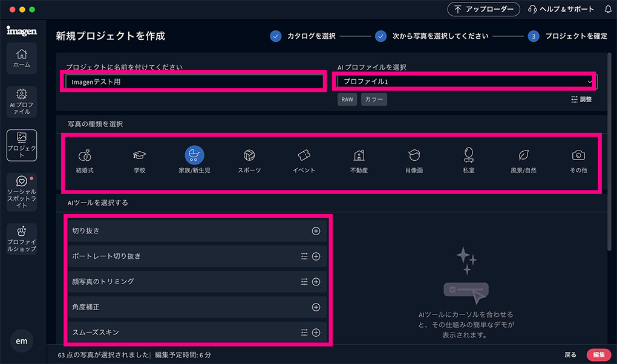Open the 調整 adjustment sliders

click(581, 99)
